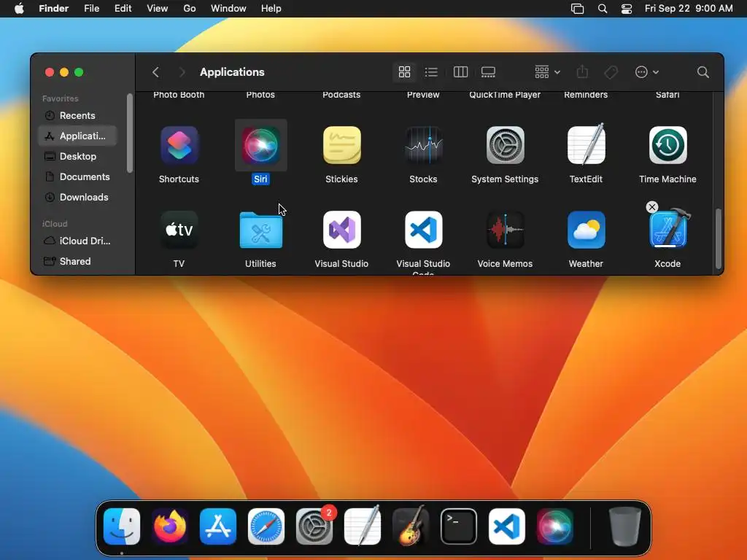Click the "Weather" app name label
The height and width of the screenshot is (560, 747).
pos(586,264)
